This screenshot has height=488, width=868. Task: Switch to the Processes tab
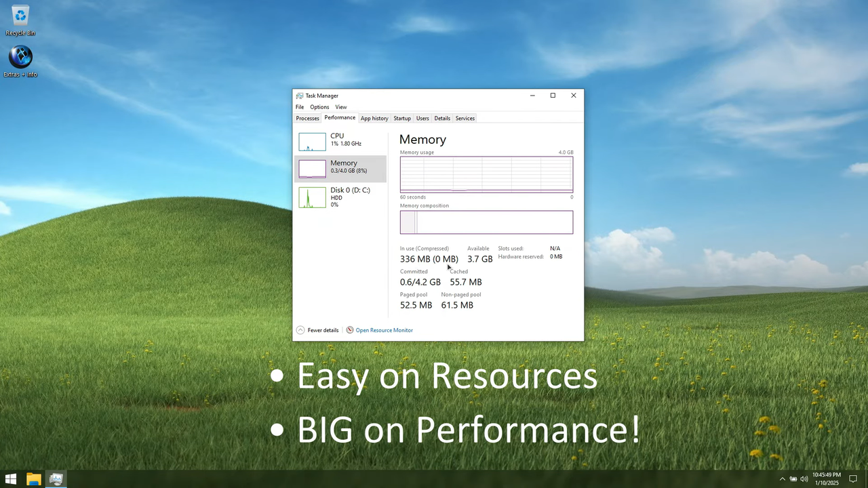click(x=307, y=119)
